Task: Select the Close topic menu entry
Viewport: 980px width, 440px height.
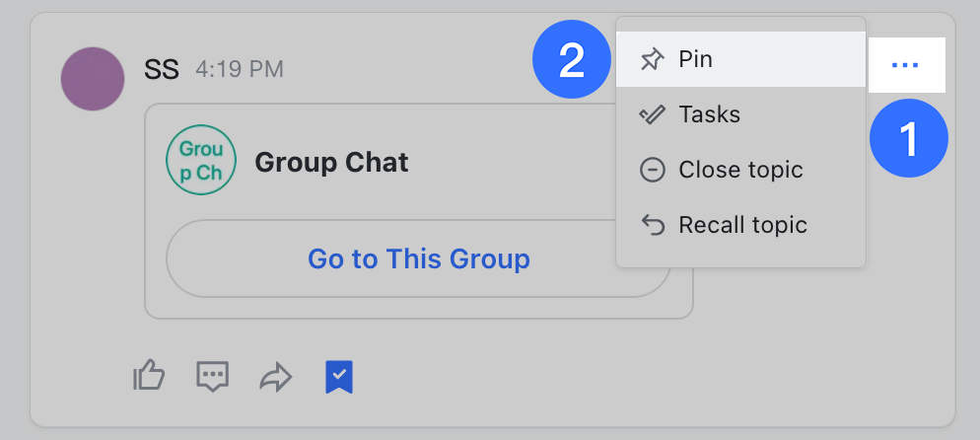Action: (x=740, y=170)
